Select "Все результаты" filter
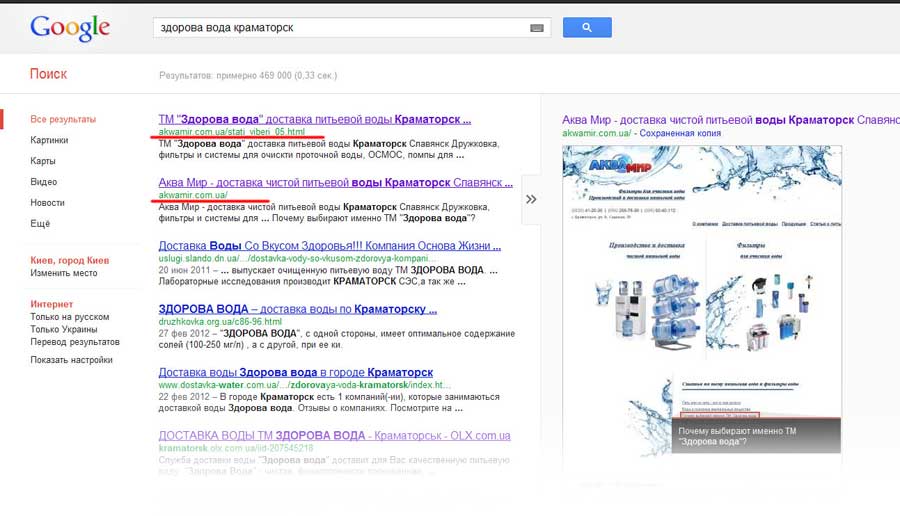This screenshot has width=900, height=516. coord(63,119)
